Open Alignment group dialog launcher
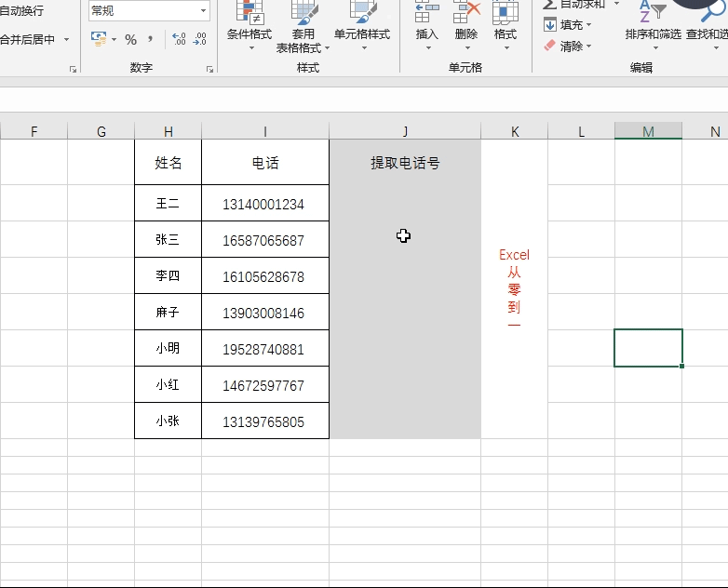The height and width of the screenshot is (588, 728). (x=73, y=69)
